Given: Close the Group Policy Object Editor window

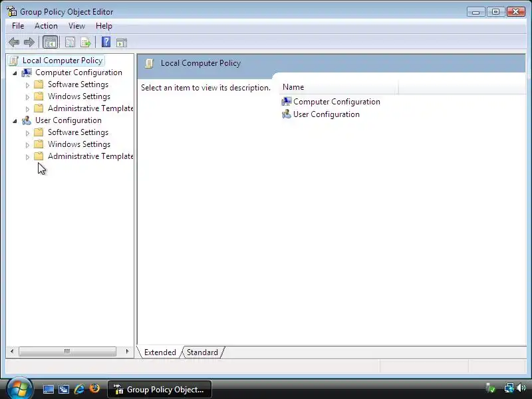Looking at the screenshot, I should (516, 12).
